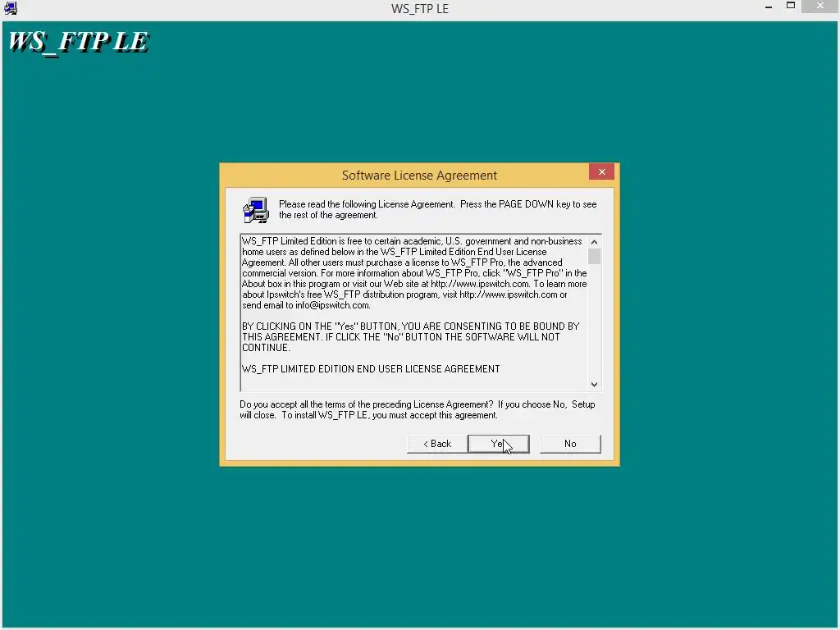Click the No button to decline
This screenshot has height=630, width=840.
[570, 444]
